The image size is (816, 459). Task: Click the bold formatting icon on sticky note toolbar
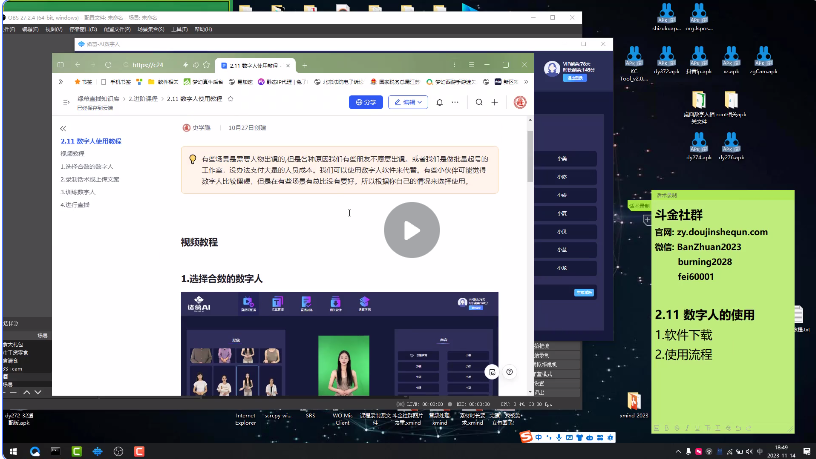667,428
